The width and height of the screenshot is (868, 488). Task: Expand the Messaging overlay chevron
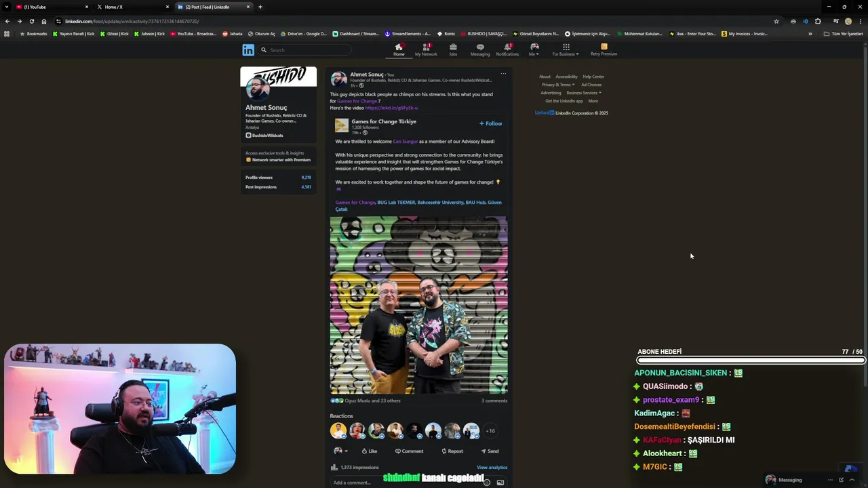[852, 480]
